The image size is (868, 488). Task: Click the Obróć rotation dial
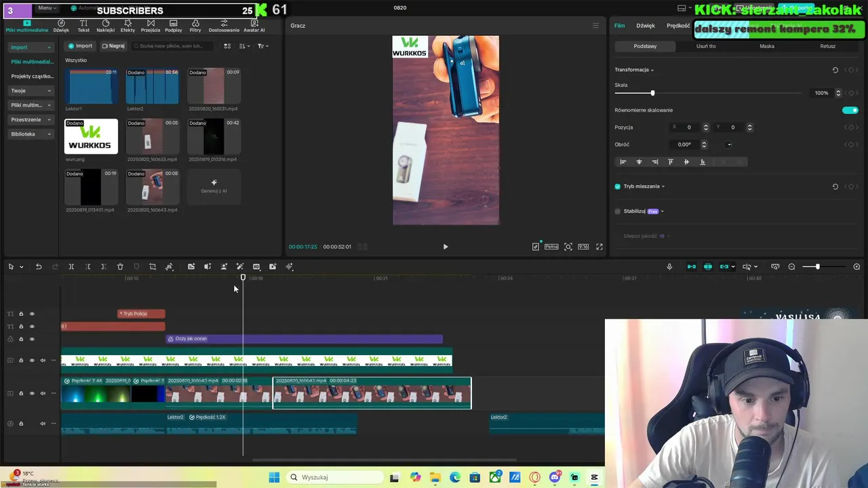coord(729,144)
